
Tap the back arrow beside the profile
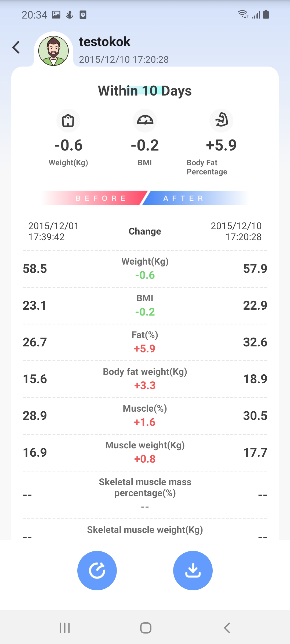pos(16,47)
